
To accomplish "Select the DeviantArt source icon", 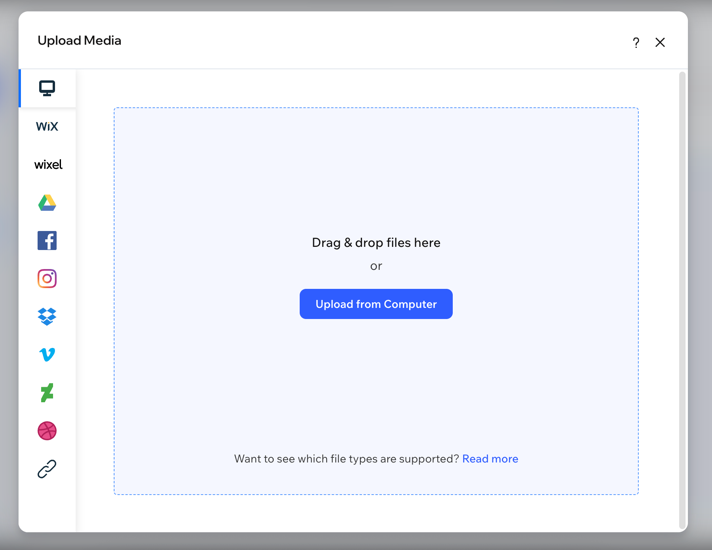I will click(47, 393).
